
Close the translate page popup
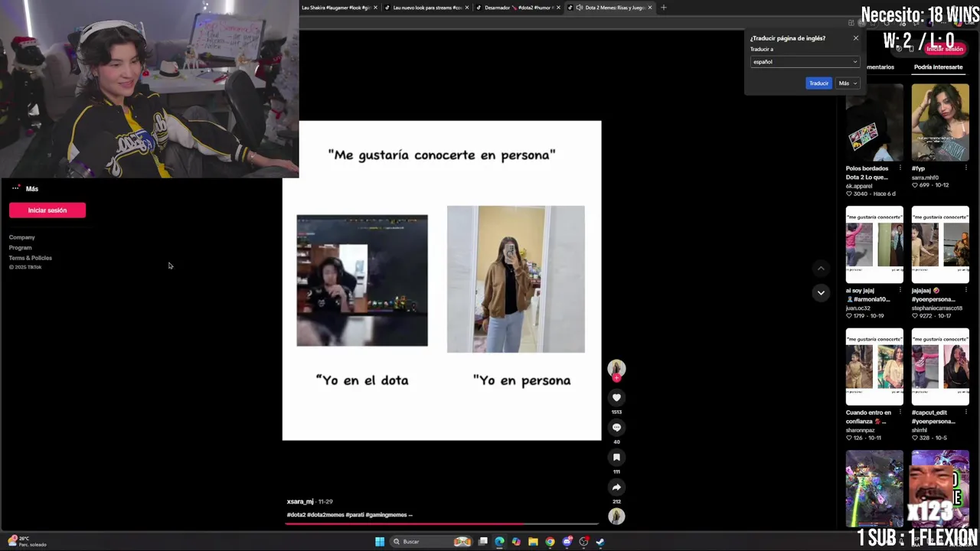(856, 38)
